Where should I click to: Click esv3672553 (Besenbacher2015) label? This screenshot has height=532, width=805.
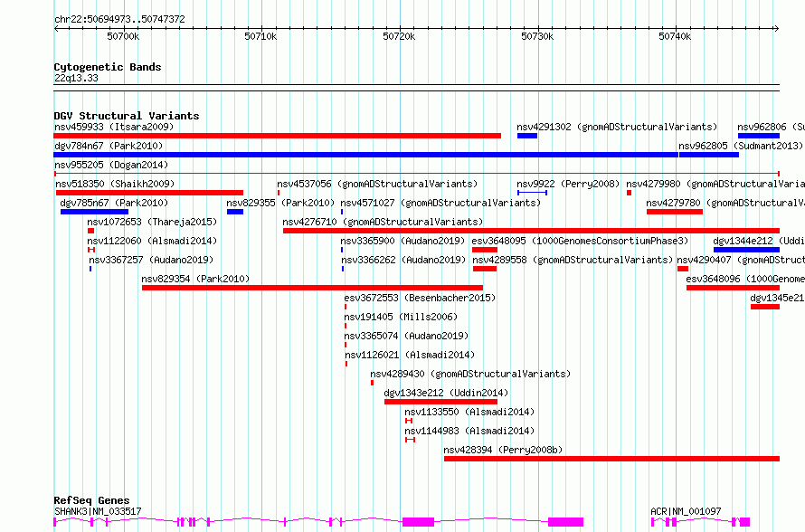point(420,298)
